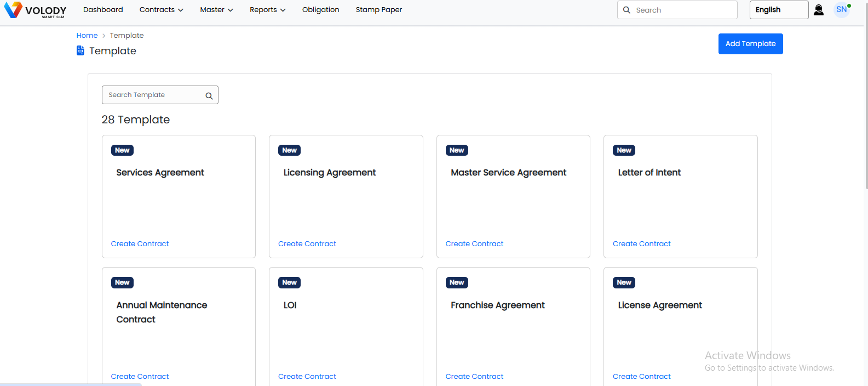Open the License Agreement title

tap(660, 305)
